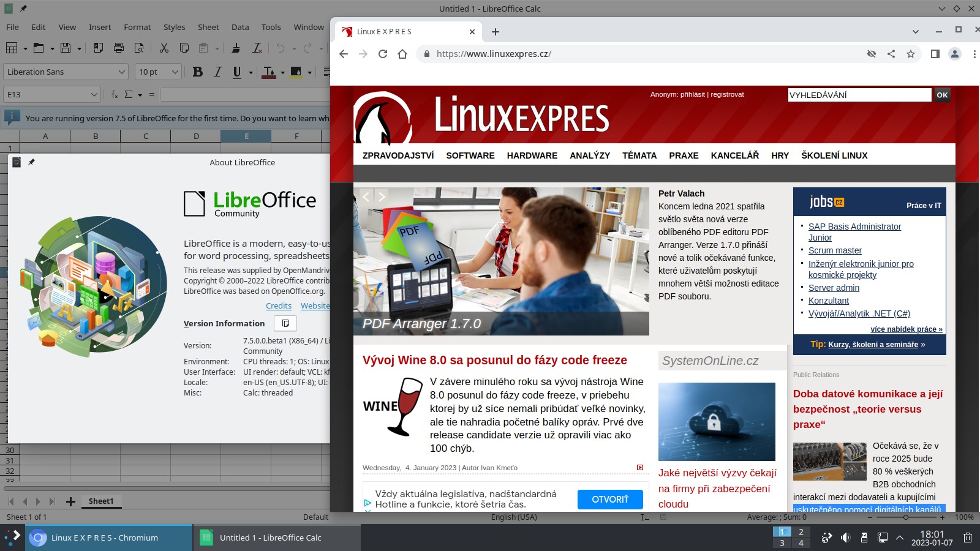Expand the Chromium tab search chevron

(x=916, y=31)
